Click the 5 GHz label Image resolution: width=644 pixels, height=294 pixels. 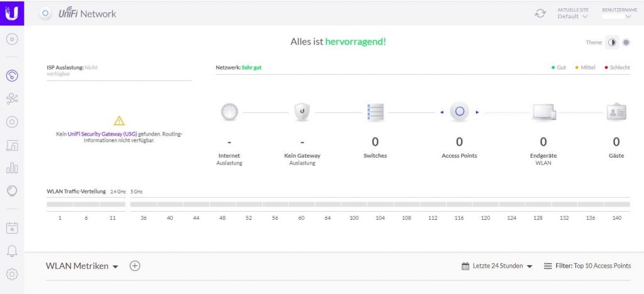[x=136, y=192]
